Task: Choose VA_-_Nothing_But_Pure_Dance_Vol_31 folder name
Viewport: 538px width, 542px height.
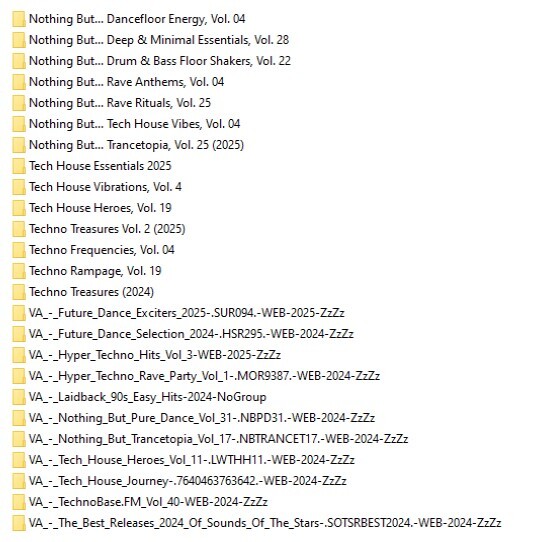Action: click(202, 418)
